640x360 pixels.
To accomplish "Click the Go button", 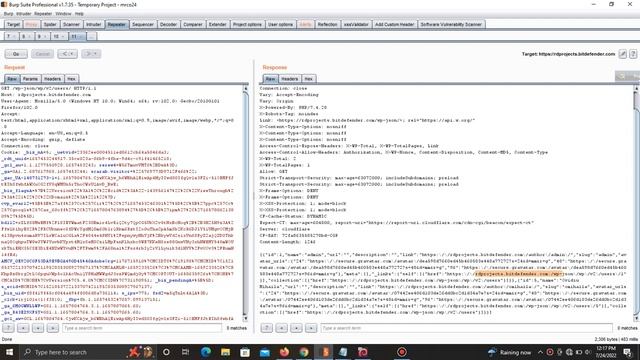I will [16, 54].
